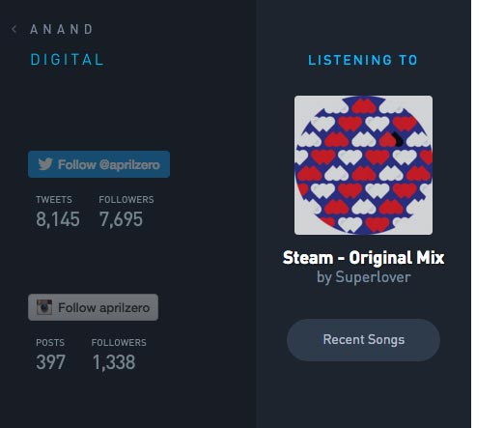Click the Twitter followers count 7,695
Image resolution: width=504 pixels, height=428 pixels.
(x=121, y=219)
